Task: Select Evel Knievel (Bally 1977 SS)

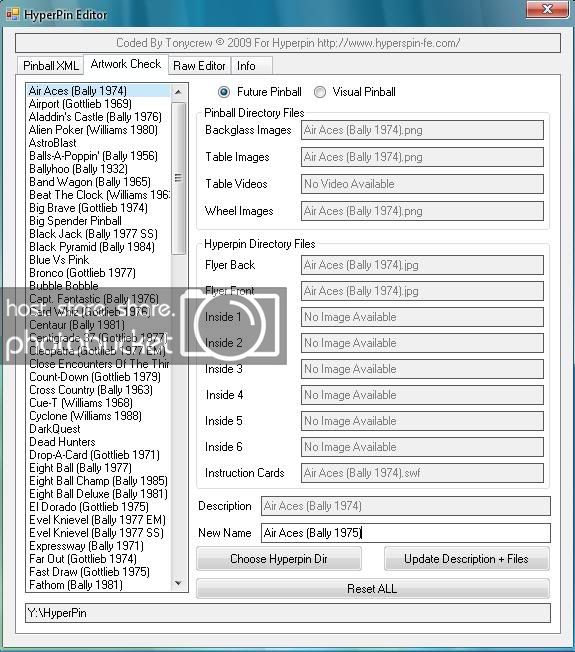Action: (x=99, y=533)
